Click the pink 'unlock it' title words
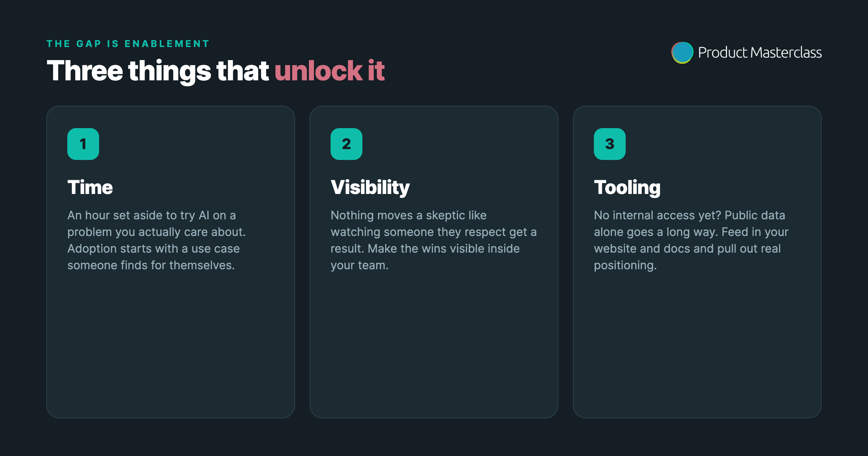 (329, 70)
